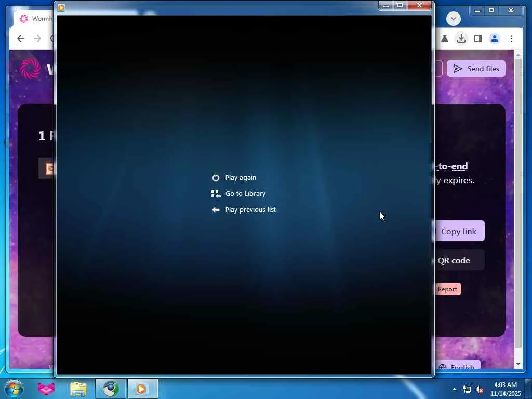Click the Media Player title bar icon
532x399 pixels.
[x=61, y=7]
